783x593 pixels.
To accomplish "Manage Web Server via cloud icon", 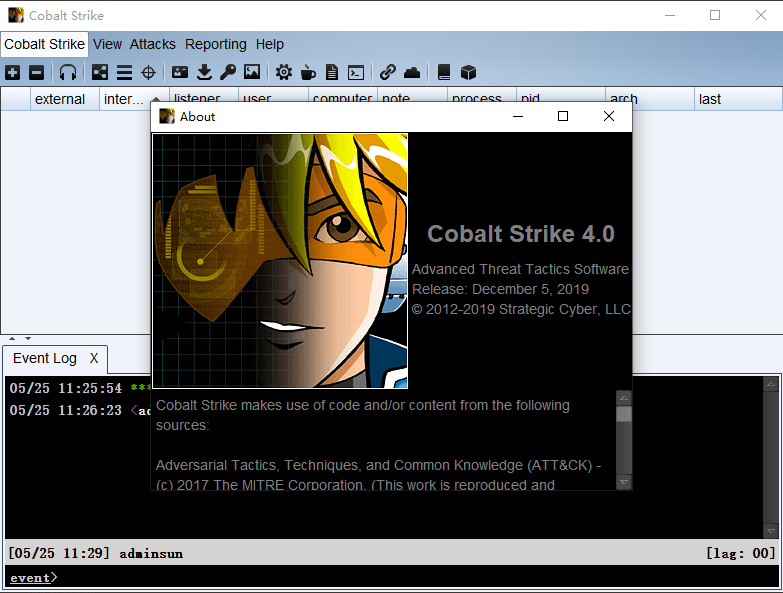I will 412,73.
